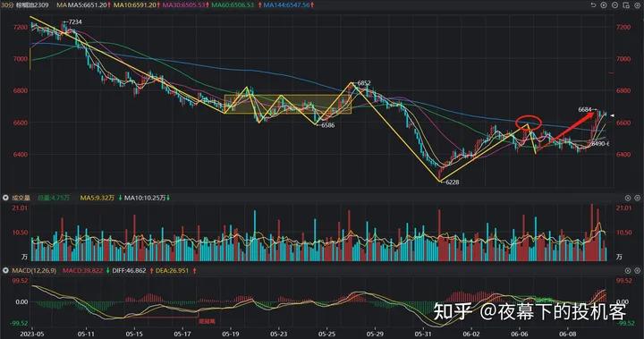Click the volume MA10:10.25万 label
Viewport: 644px width, 339px height.
tap(145, 198)
